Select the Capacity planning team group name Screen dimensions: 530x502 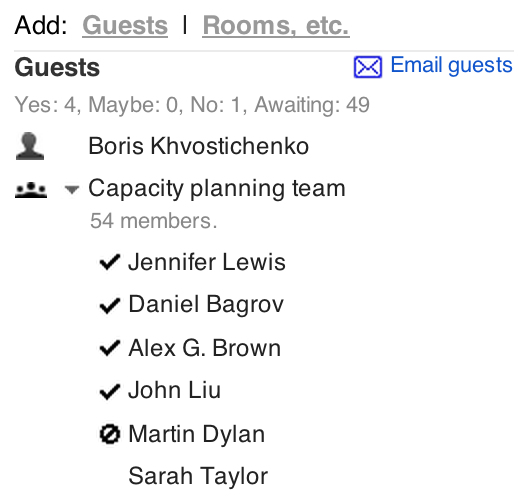coord(217,188)
